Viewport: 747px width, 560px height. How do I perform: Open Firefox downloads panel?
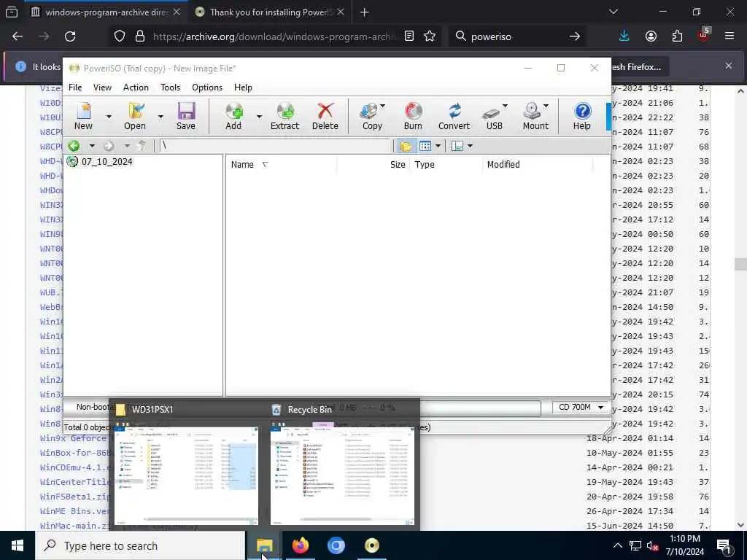tap(624, 36)
